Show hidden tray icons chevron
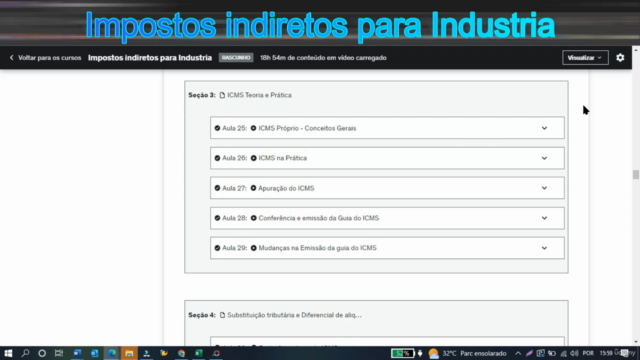 tap(518, 353)
